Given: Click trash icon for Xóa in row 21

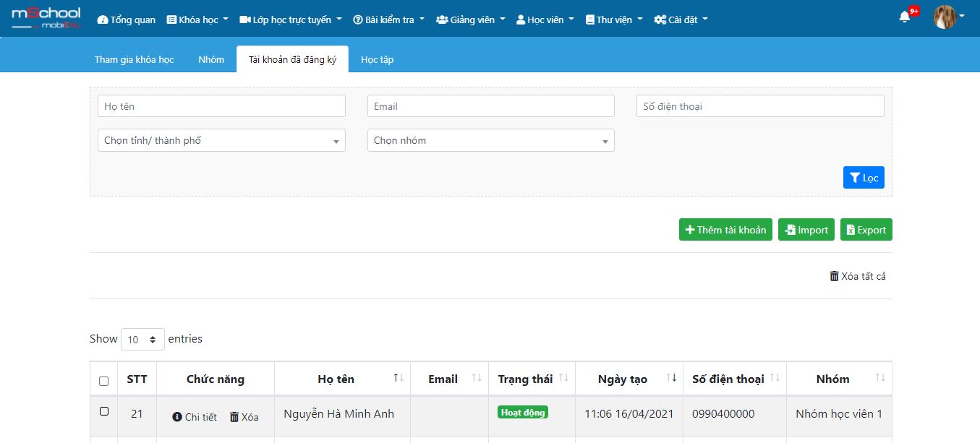Looking at the screenshot, I should (234, 417).
